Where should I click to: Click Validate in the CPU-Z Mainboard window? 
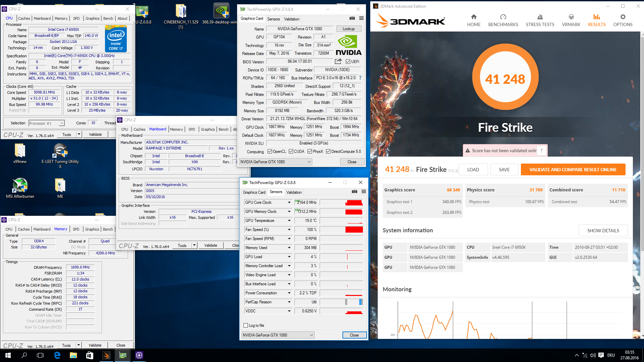(x=211, y=245)
